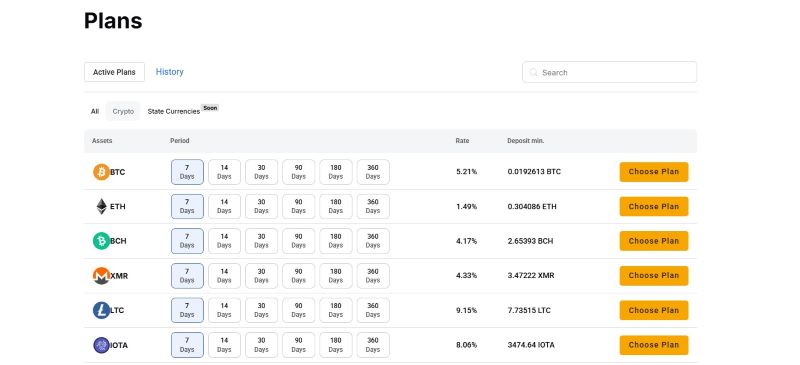The width and height of the screenshot is (800, 365).
Task: Choose Plan for IOTA
Action: [x=654, y=345]
